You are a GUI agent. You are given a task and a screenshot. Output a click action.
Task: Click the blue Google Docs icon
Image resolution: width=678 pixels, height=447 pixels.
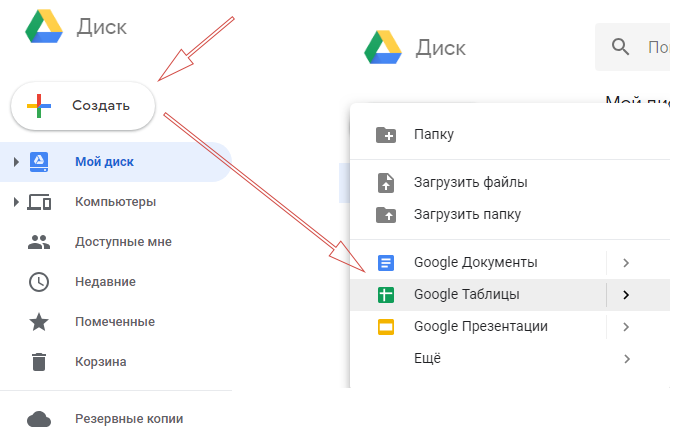click(x=386, y=263)
